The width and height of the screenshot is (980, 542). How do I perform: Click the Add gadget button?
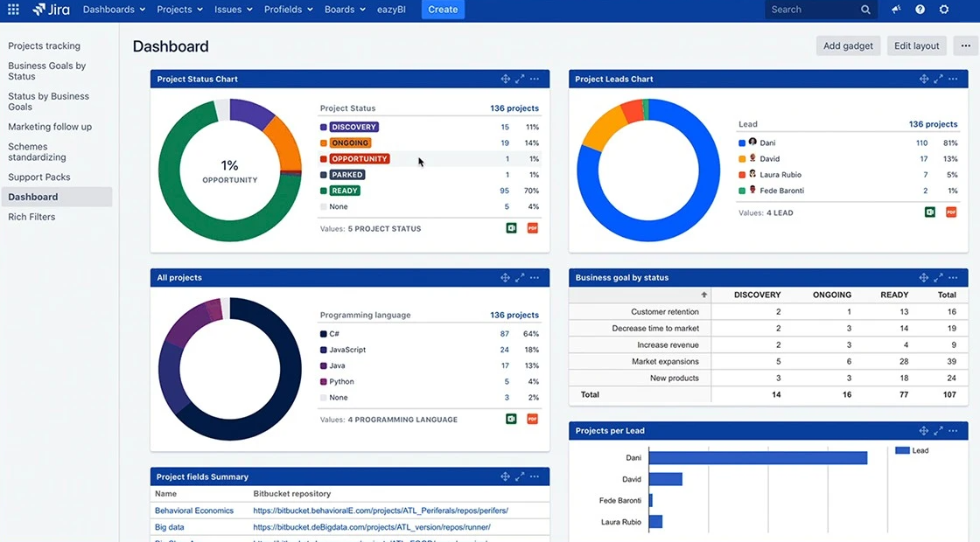pos(847,45)
